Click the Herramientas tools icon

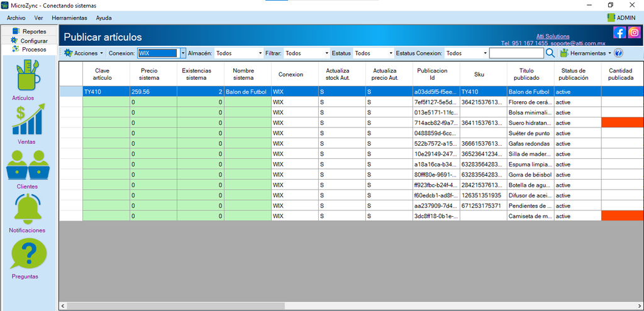564,53
